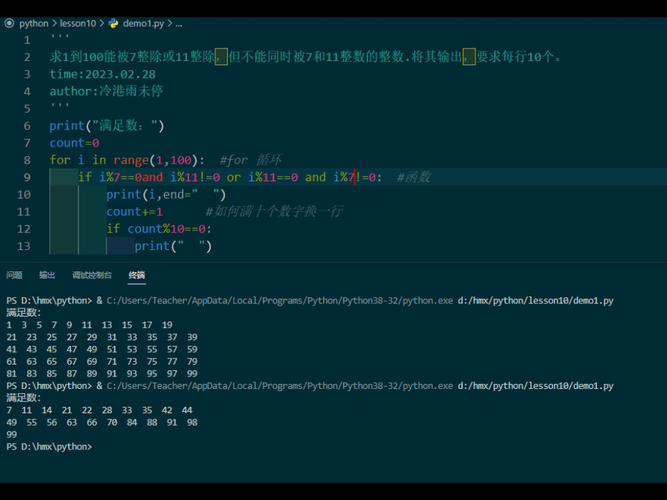Click the author line in the docstring
667x500 pixels.
[106, 91]
